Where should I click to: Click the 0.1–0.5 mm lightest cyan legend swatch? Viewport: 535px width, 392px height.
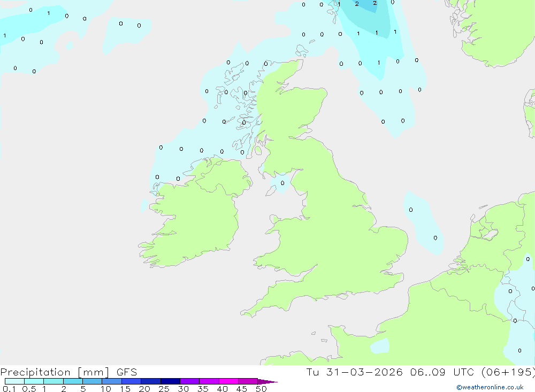tap(14, 381)
